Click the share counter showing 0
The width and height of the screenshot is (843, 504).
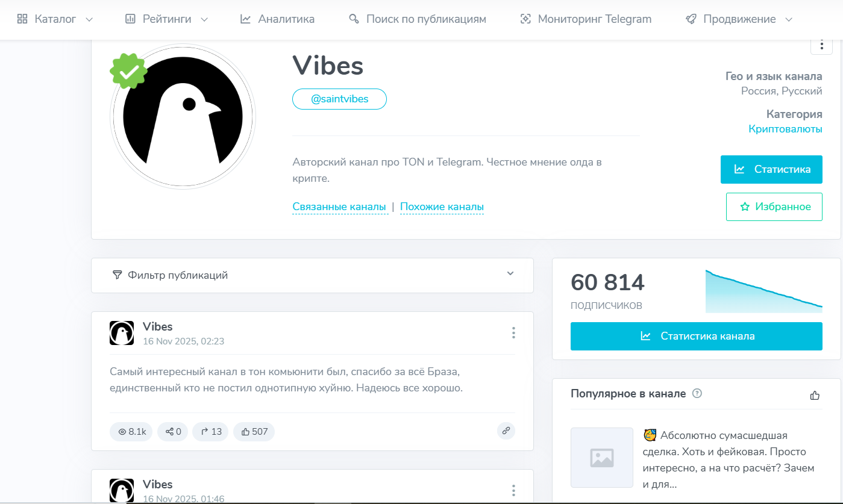coord(173,432)
